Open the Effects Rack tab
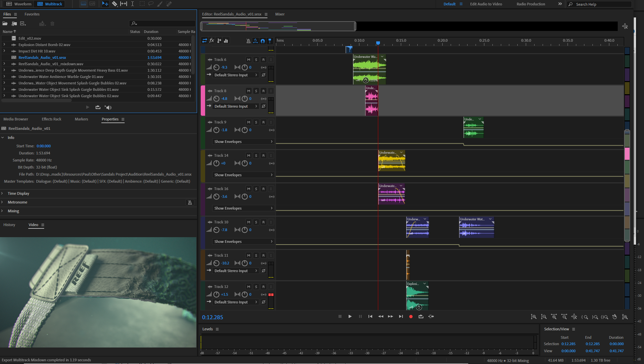 click(51, 119)
